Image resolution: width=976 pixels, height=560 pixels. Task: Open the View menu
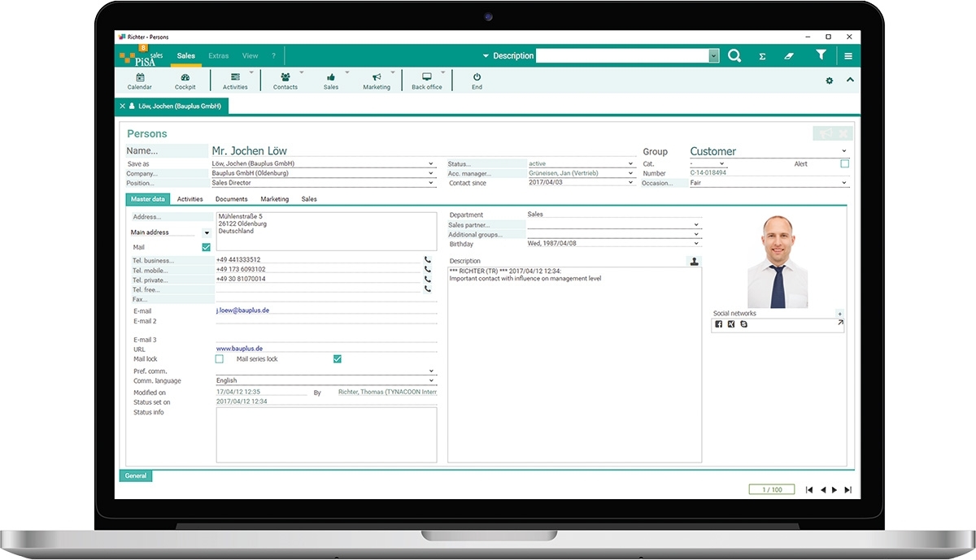(x=250, y=56)
